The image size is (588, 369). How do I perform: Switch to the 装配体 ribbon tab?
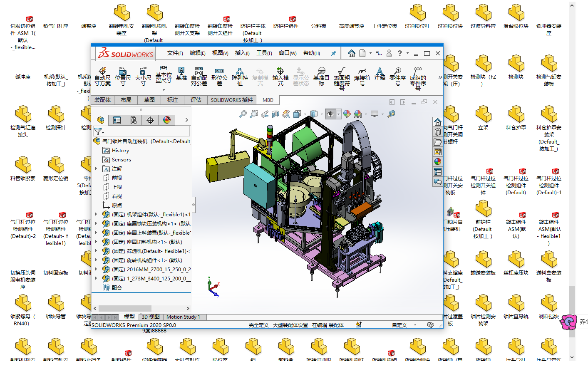[x=102, y=100]
